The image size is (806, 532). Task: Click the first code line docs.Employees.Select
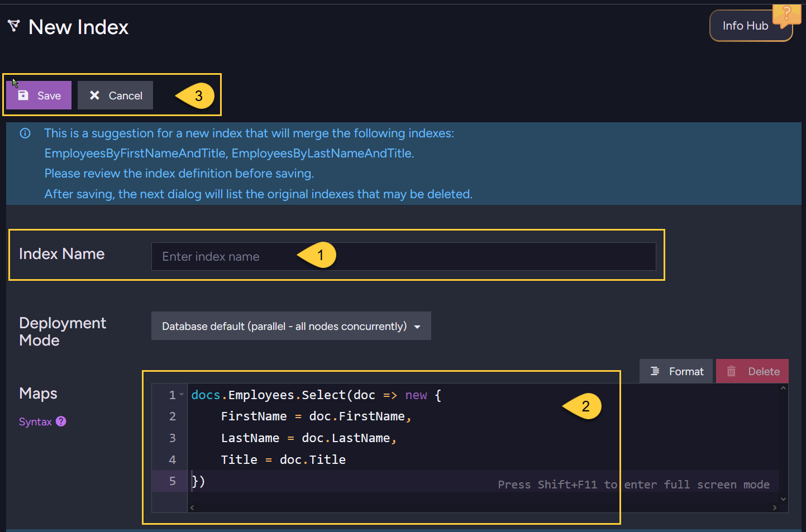point(316,395)
